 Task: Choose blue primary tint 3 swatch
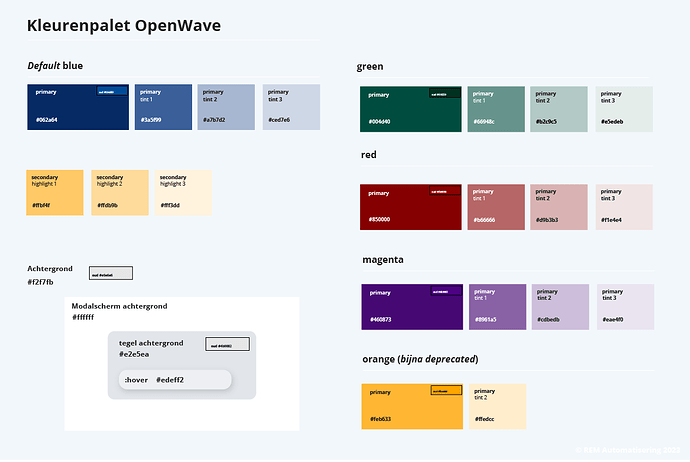[291, 107]
